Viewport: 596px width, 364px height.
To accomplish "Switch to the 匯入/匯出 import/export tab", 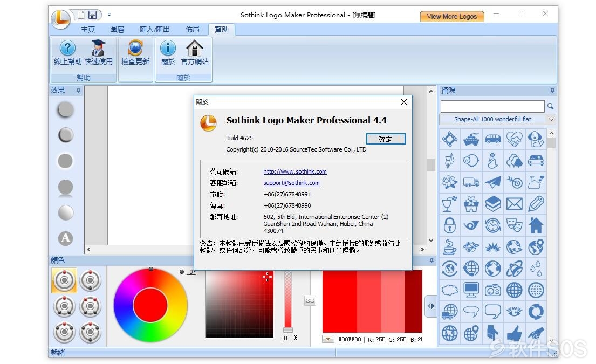I will 155,29.
